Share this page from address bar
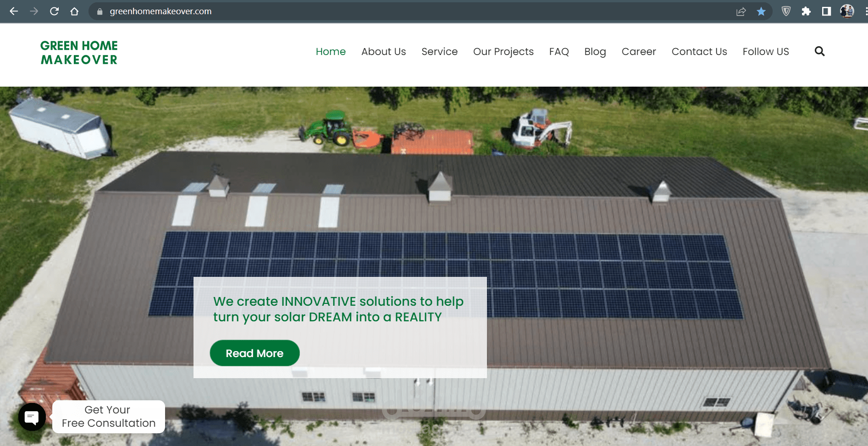 coord(741,11)
